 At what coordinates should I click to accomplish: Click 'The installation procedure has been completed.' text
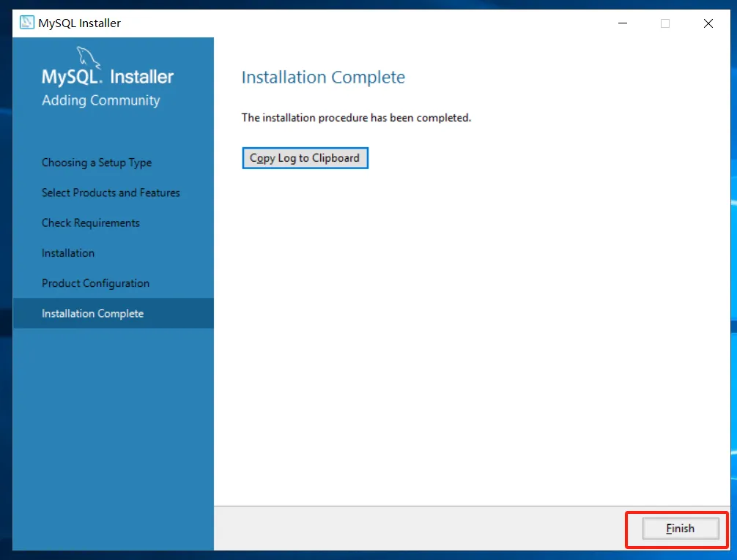(x=356, y=117)
